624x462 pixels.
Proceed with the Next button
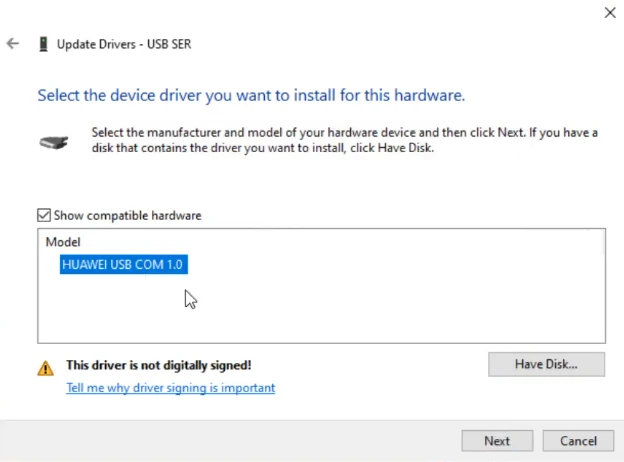point(497,441)
